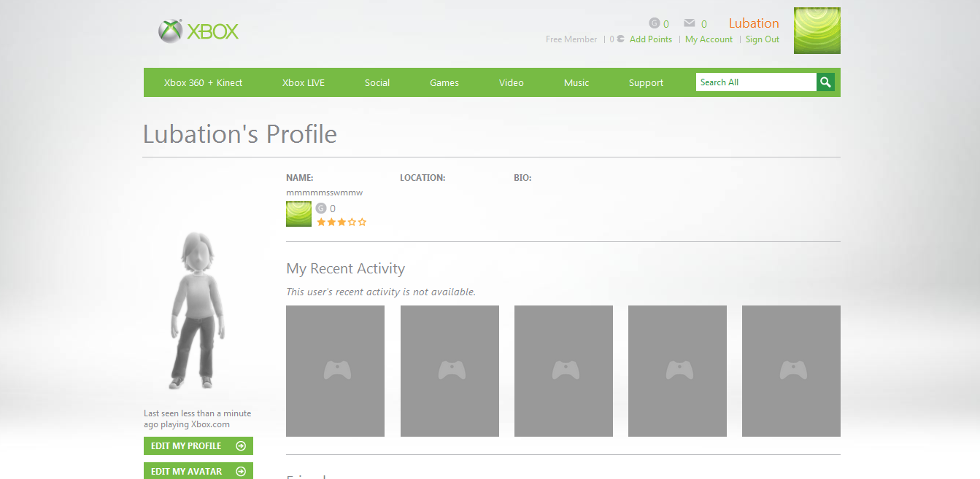Open the Xbox LIVE menu
The height and width of the screenshot is (479, 980).
[304, 82]
